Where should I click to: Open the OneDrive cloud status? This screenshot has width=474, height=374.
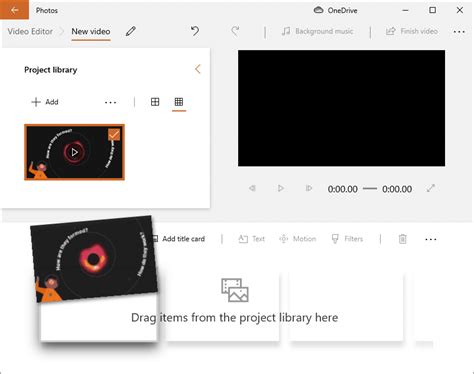click(335, 10)
